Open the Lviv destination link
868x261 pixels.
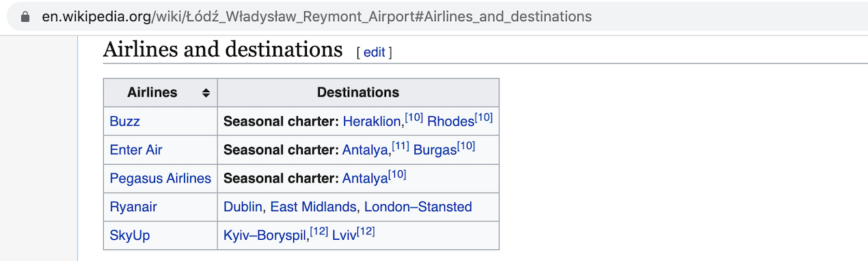(344, 235)
